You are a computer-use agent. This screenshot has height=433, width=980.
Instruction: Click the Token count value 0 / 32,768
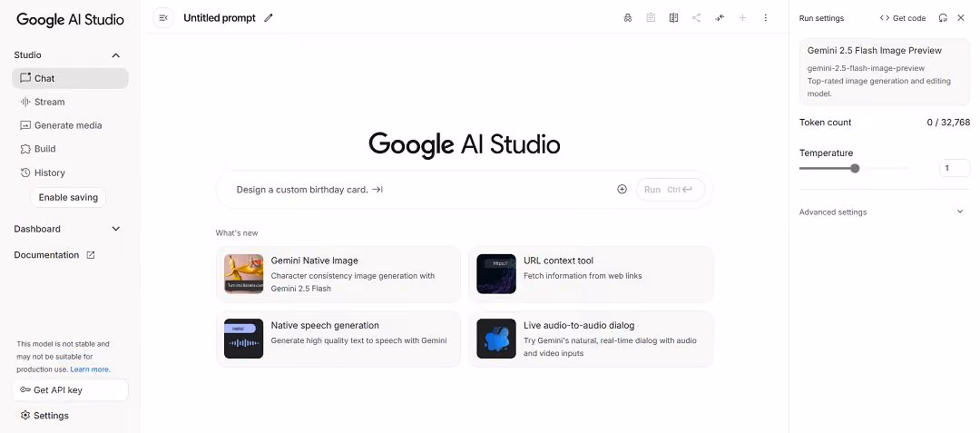pyautogui.click(x=948, y=123)
